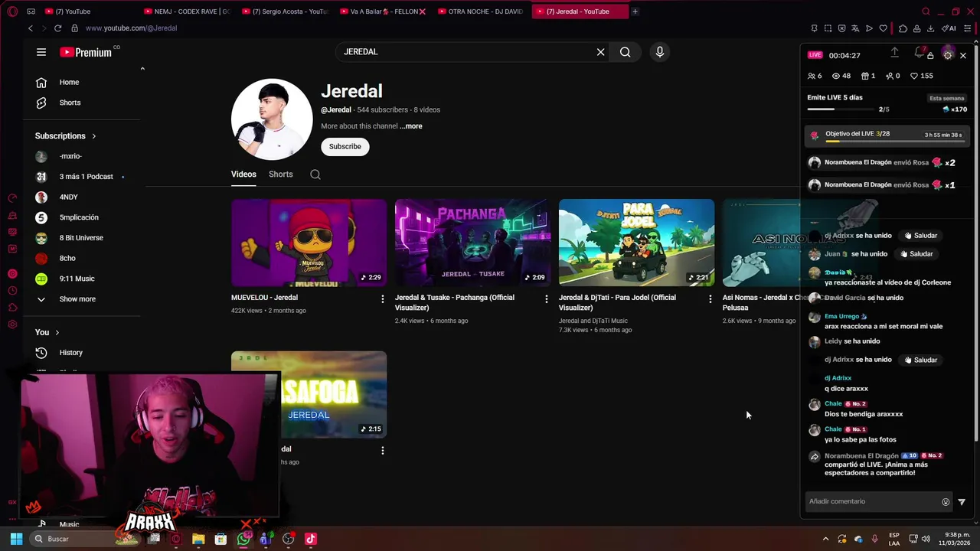Click the browser address bar URL

(131, 28)
